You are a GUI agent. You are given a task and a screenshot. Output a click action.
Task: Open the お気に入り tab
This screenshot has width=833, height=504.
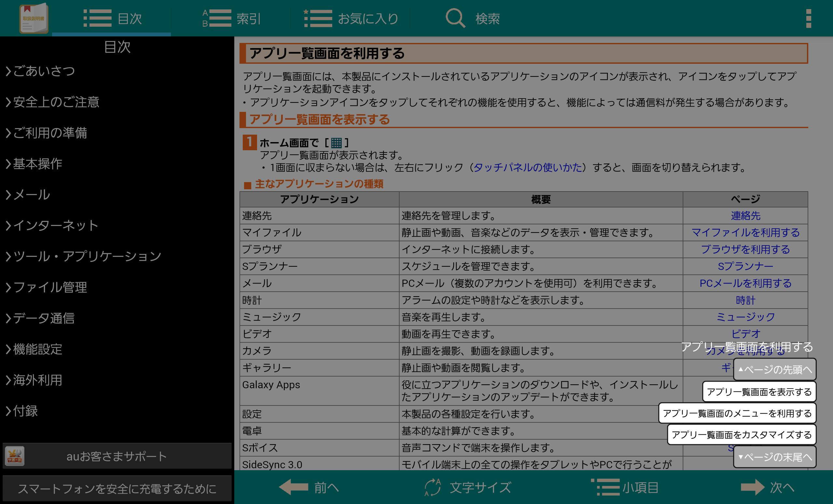click(350, 18)
